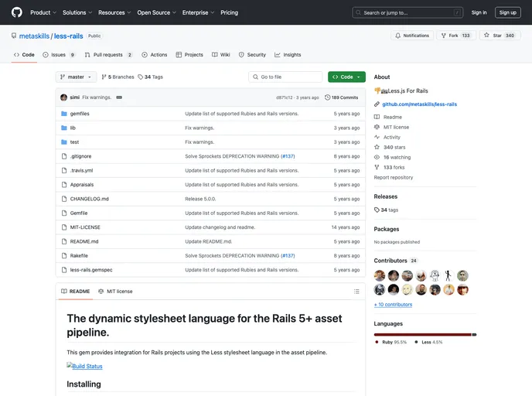Open the master branch selector
This screenshot has width=532, height=396.
[x=76, y=77]
